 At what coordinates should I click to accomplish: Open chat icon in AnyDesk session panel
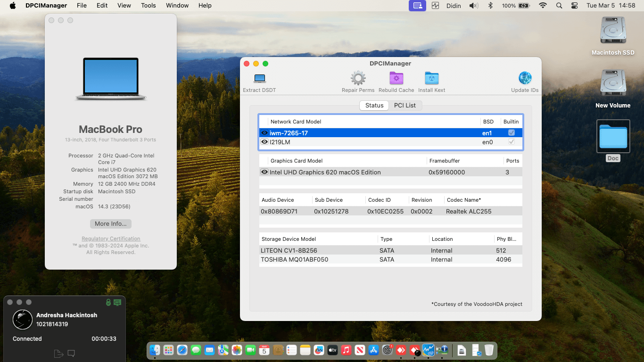tap(71, 353)
